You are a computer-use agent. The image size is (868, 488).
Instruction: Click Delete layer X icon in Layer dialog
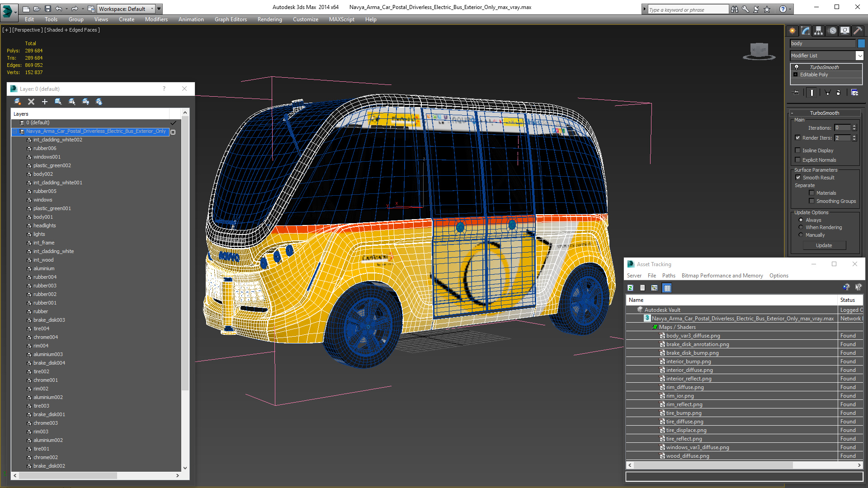click(31, 102)
